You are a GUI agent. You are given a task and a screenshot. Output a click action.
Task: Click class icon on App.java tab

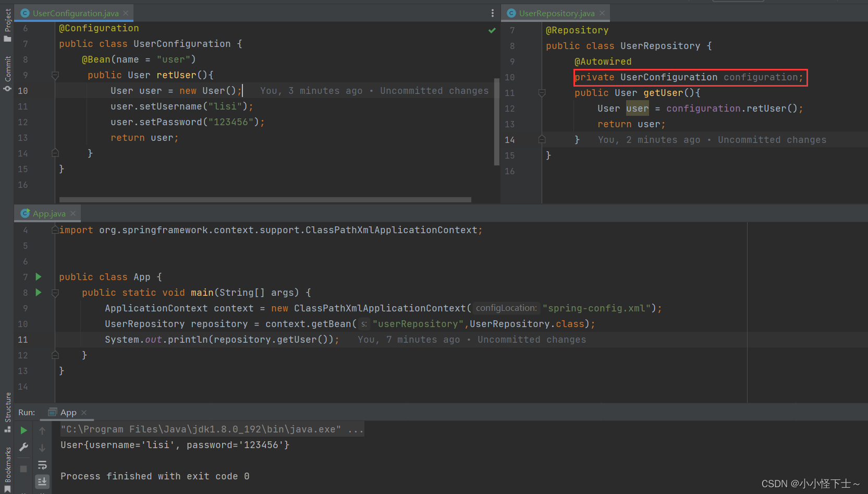pos(25,213)
